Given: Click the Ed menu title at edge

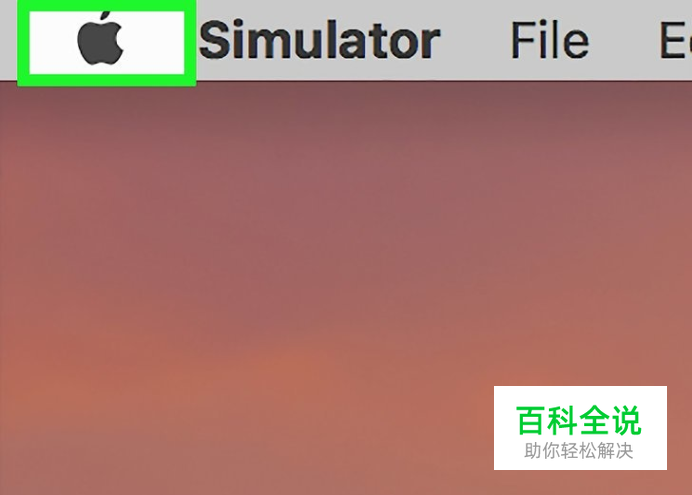Looking at the screenshot, I should 675,40.
